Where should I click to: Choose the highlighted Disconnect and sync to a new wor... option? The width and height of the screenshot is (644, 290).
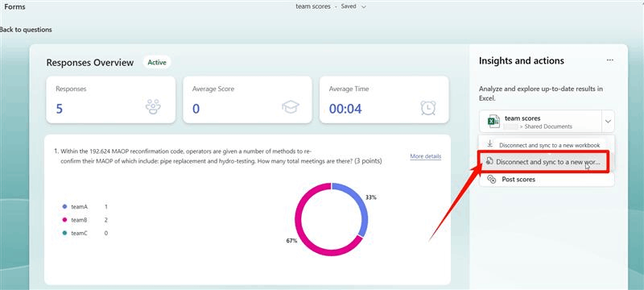click(543, 162)
